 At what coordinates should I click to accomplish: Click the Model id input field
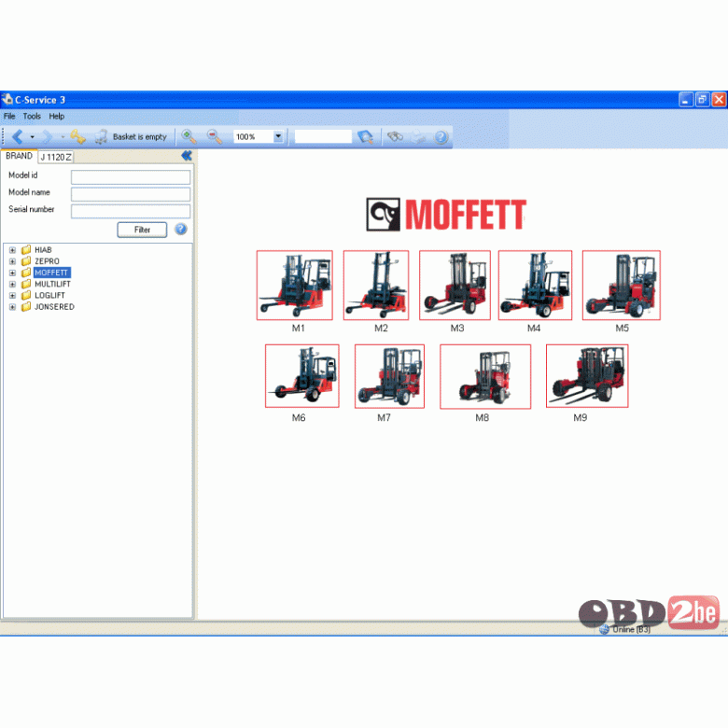(x=131, y=177)
